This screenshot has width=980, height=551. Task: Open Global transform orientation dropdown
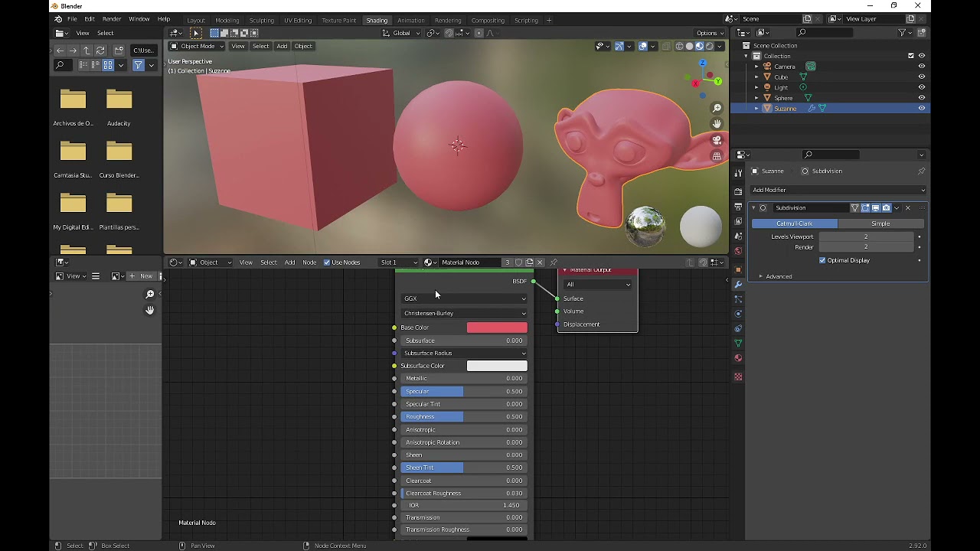click(402, 33)
